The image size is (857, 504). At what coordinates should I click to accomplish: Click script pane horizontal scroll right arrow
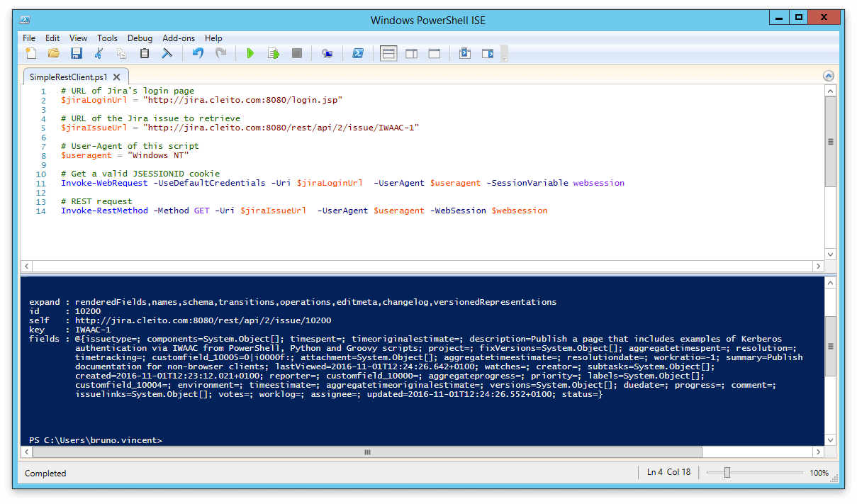[819, 266]
